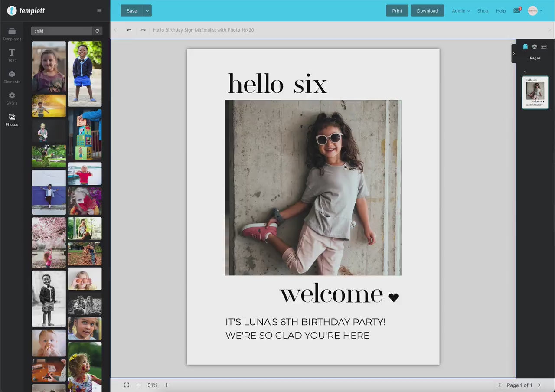Choose the baby eating photo thumbnail

pyautogui.click(x=49, y=343)
